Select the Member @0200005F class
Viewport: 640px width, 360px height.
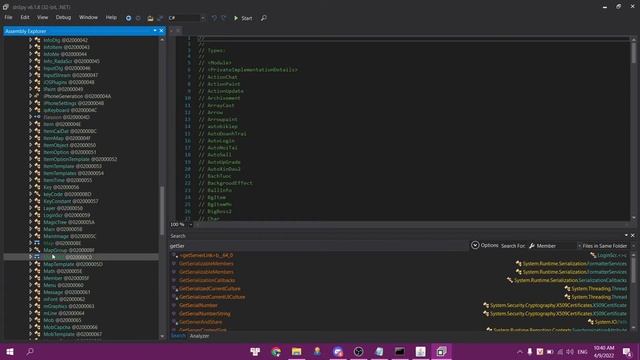point(66,278)
